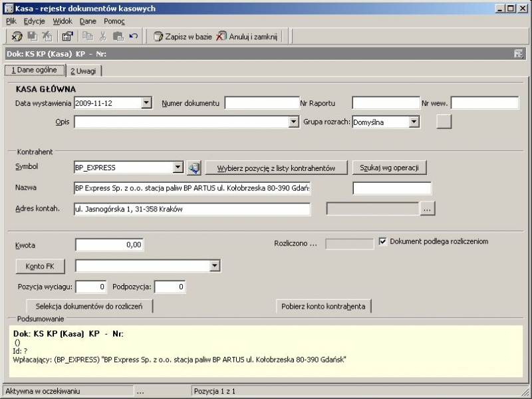This screenshot has height=399, width=532.
Task: Click the copy icon in the toolbar
Action: click(x=88, y=36)
